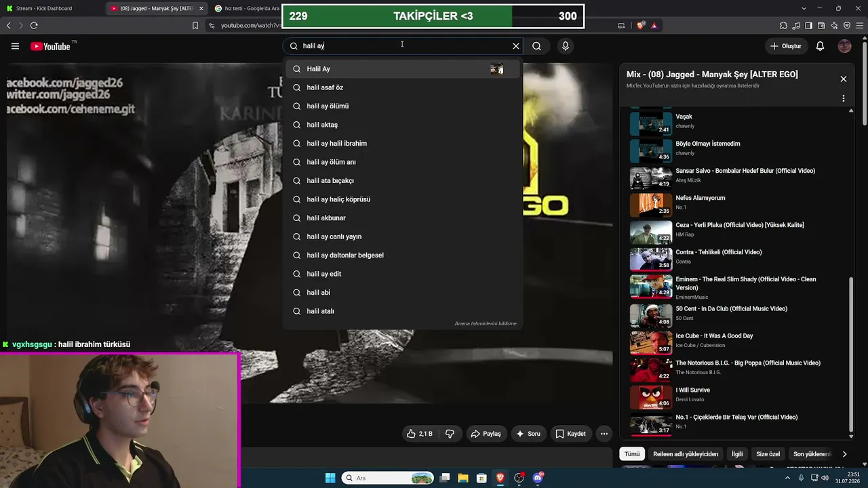The width and height of the screenshot is (868, 488).
Task: Select 'halil ay halil ibrahim' suggestion
Action: (403, 143)
